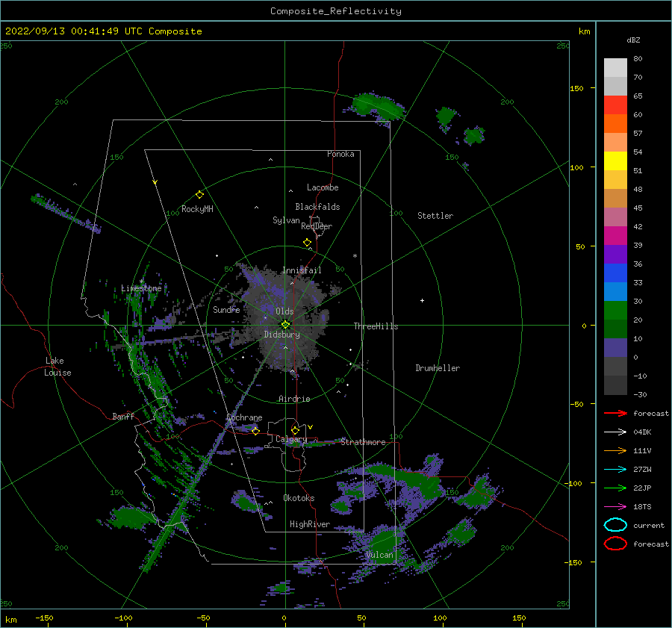This screenshot has height=628, width=672.
Task: Click the km label at top right
Action: click(x=584, y=31)
